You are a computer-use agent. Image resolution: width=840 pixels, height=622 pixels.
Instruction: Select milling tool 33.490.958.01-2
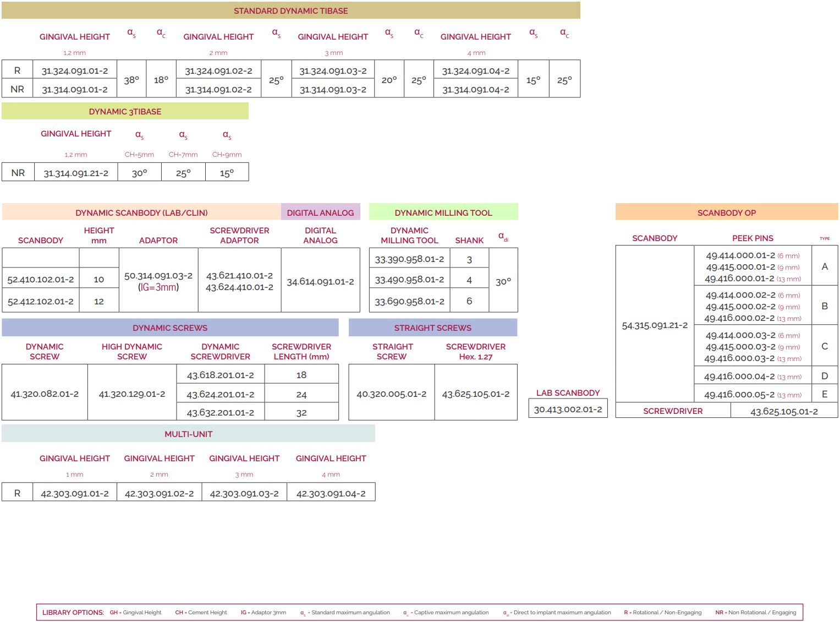[x=409, y=280]
